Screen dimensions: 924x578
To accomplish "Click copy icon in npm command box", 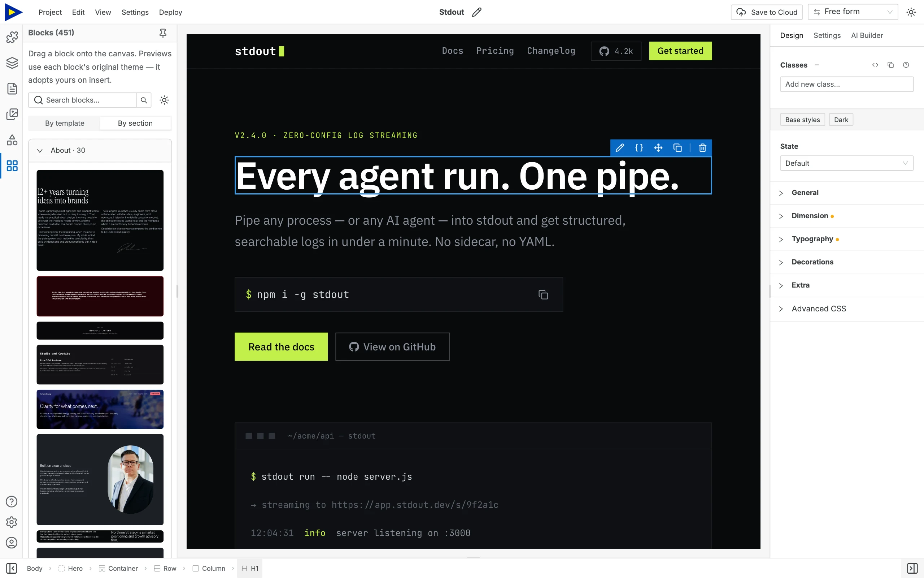I will pyautogui.click(x=543, y=294).
